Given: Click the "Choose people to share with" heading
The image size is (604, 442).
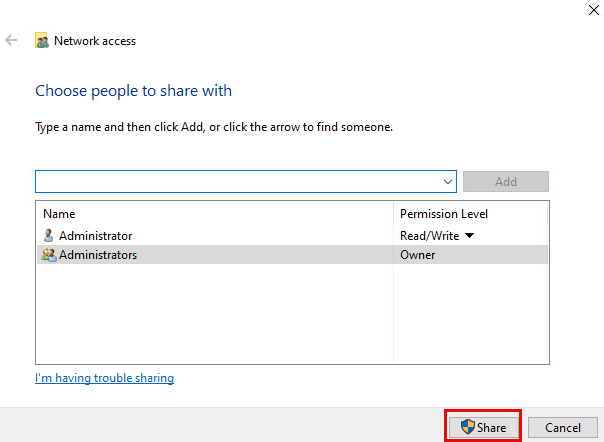Looking at the screenshot, I should point(133,91).
